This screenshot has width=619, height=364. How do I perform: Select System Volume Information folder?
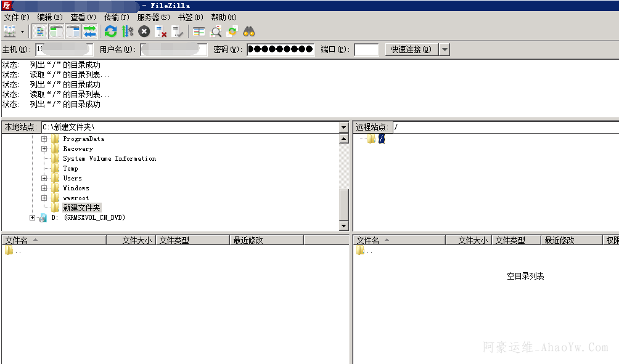click(109, 158)
